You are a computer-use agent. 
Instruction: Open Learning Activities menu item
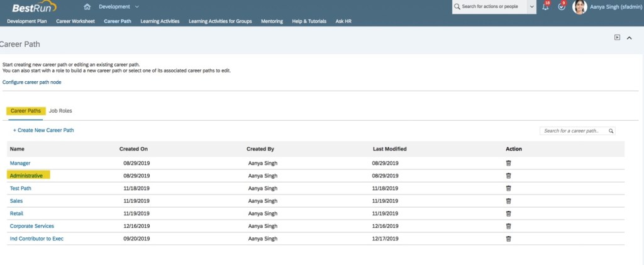tap(160, 21)
